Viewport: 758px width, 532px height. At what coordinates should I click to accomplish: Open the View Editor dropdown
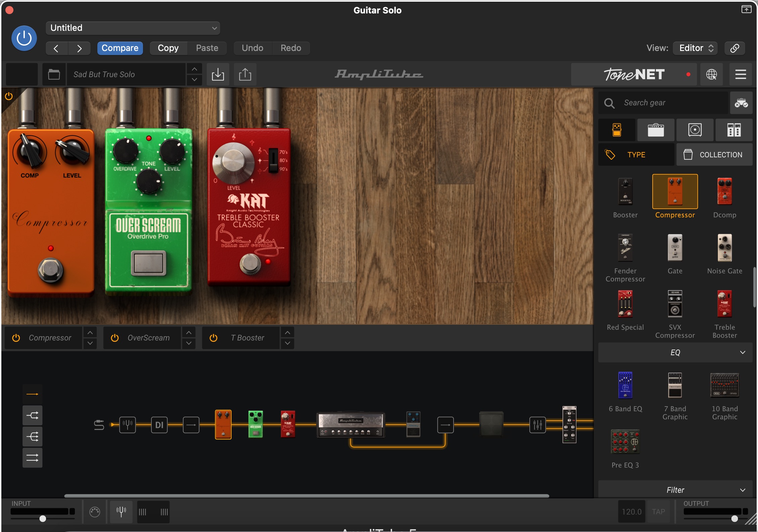(695, 48)
